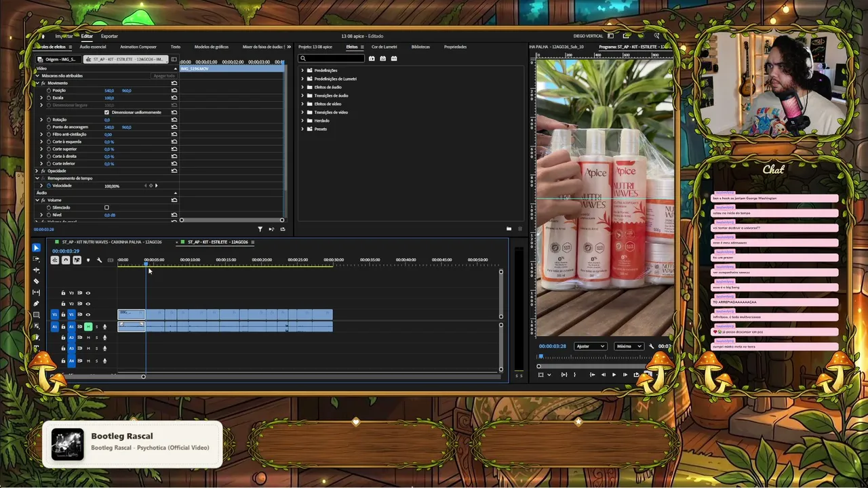Click the Accelerated Effects filter icon in Efeitos panel
Image resolution: width=868 pixels, height=488 pixels.
(372, 59)
